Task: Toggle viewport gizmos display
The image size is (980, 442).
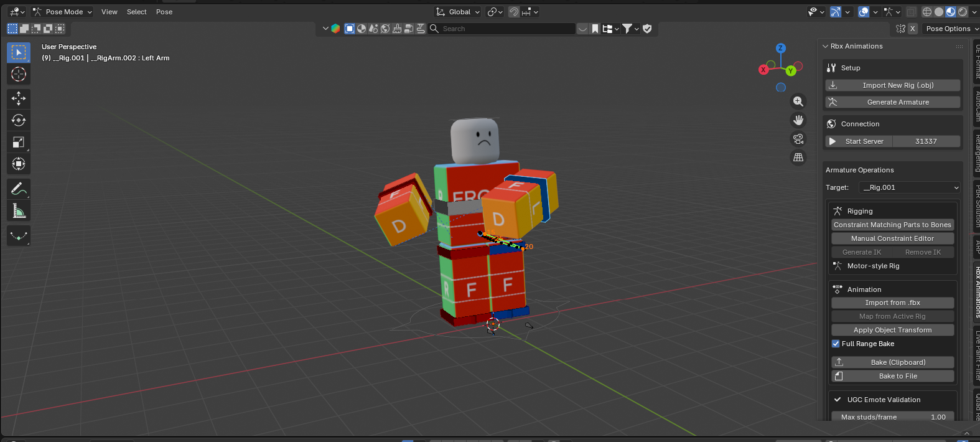Action: (x=836, y=12)
